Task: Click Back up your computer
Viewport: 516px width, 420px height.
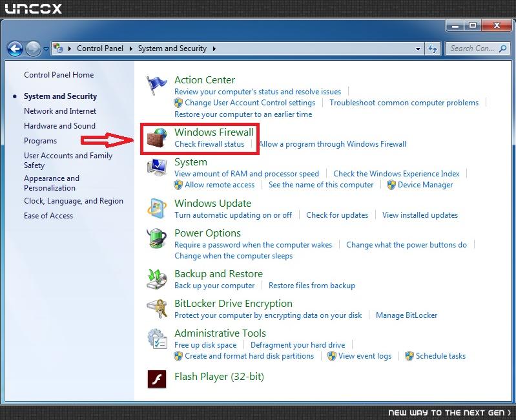Action: (214, 286)
